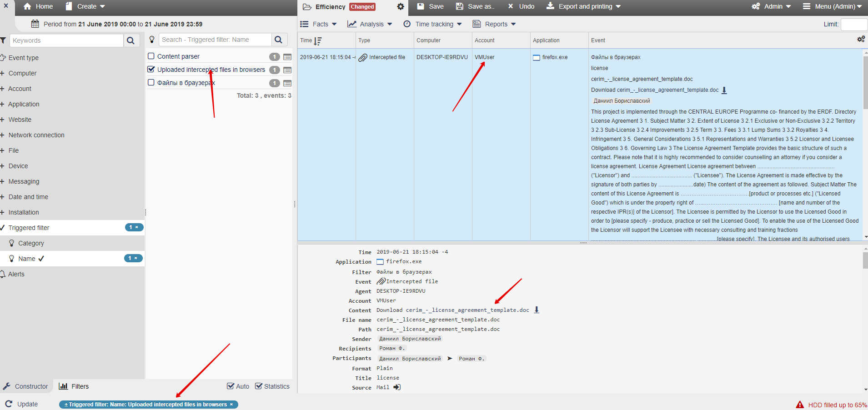Enable the Content parser checkbox
The height and width of the screenshot is (410, 868).
click(x=151, y=56)
